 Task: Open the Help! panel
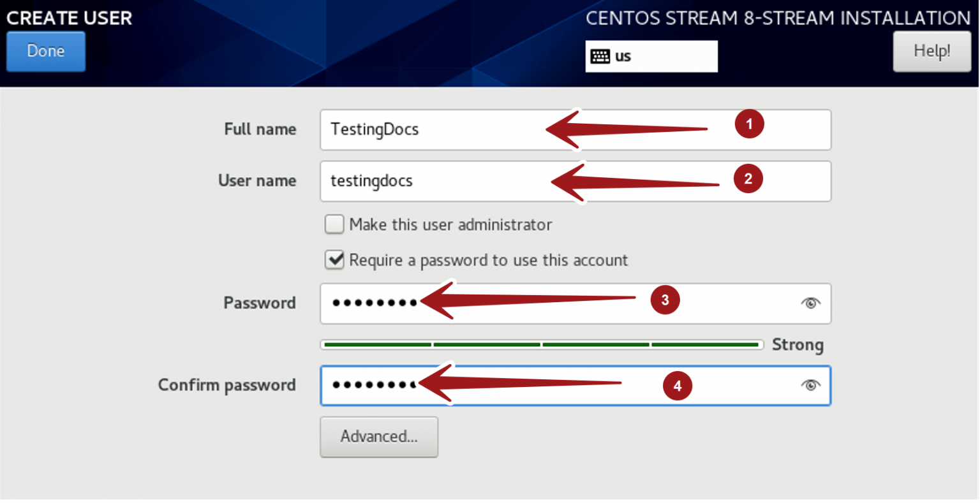tap(932, 51)
